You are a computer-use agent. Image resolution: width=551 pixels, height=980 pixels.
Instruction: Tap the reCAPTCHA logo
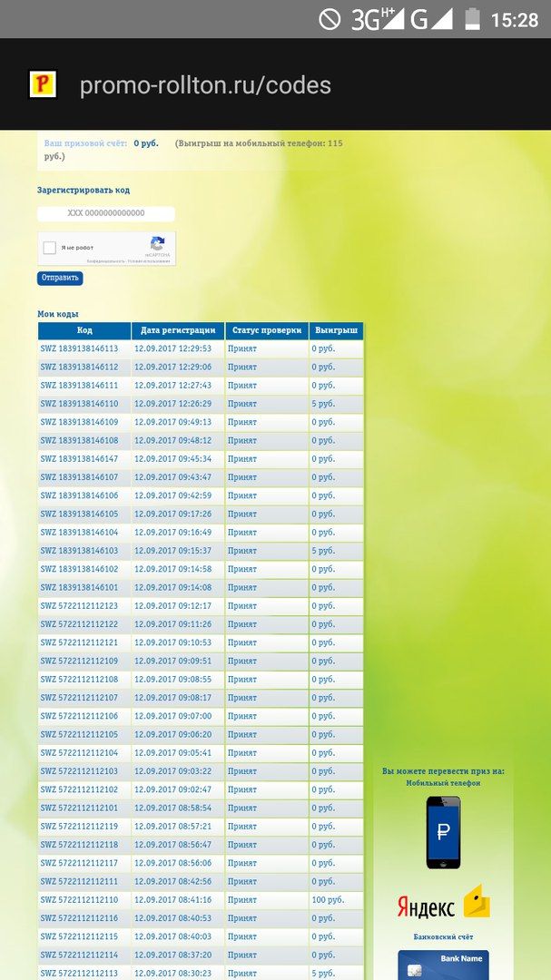coord(157,244)
